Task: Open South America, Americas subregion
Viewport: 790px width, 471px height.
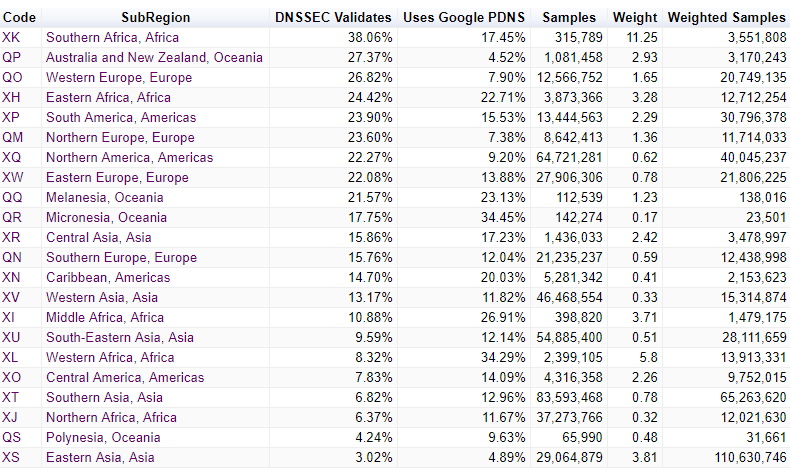Action: tap(121, 117)
